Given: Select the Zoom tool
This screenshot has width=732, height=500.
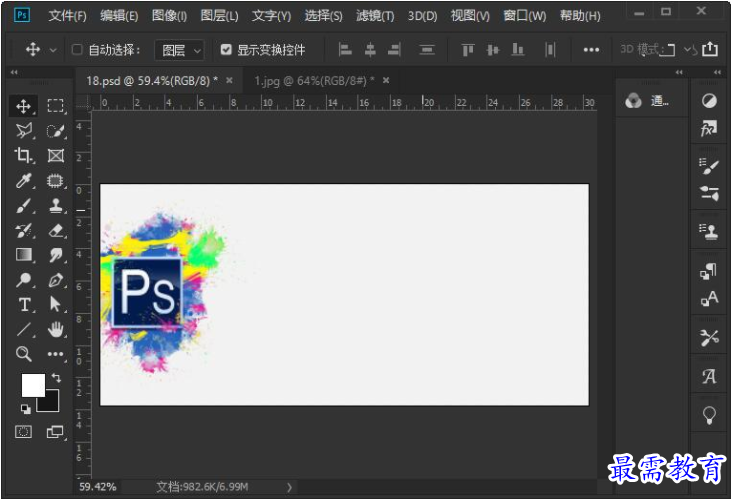Looking at the screenshot, I should pos(23,354).
